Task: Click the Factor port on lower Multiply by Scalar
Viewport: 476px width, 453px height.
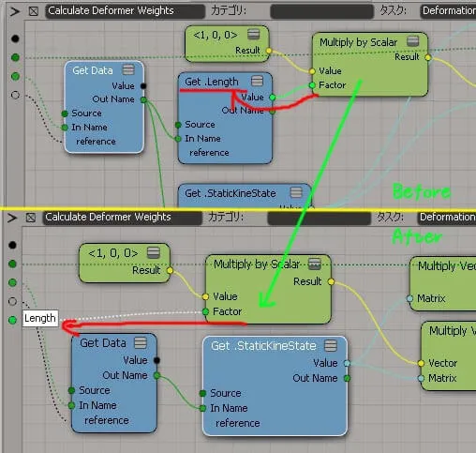Action: (x=205, y=311)
